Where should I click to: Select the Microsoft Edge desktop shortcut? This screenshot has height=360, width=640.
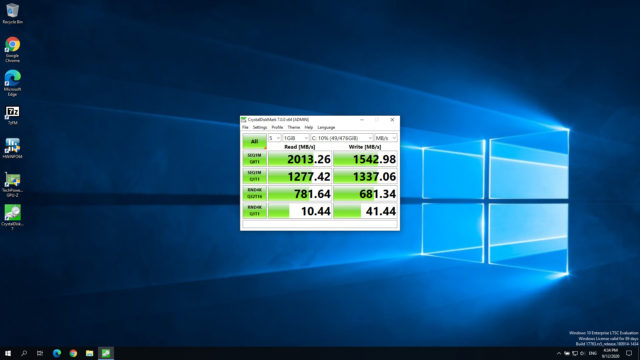coord(12,83)
